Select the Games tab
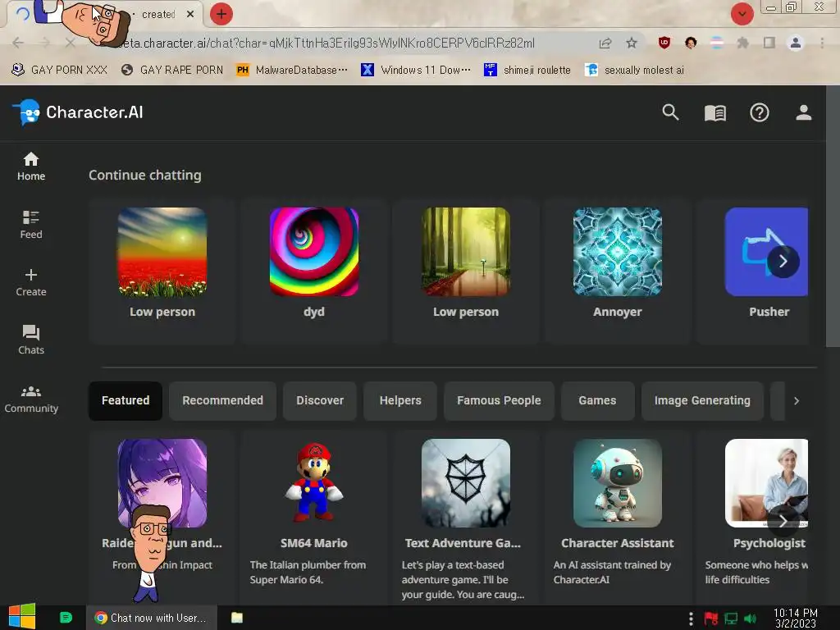840x630 pixels. pyautogui.click(x=597, y=400)
